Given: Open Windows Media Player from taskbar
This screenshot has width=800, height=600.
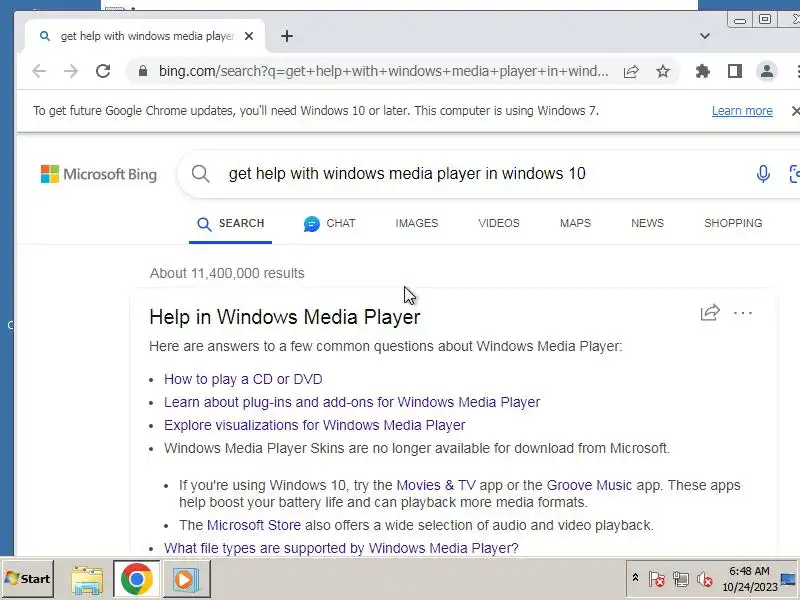Looking at the screenshot, I should click(x=186, y=579).
